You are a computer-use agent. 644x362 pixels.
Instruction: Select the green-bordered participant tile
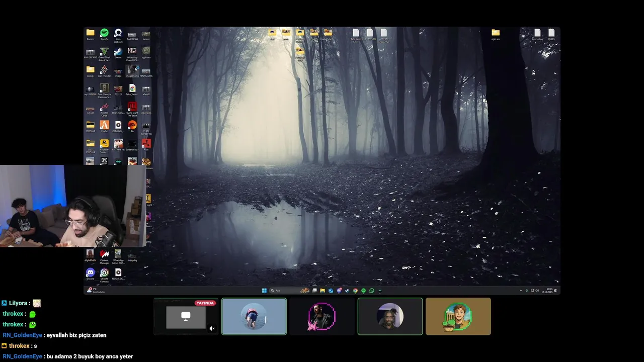[390, 317]
